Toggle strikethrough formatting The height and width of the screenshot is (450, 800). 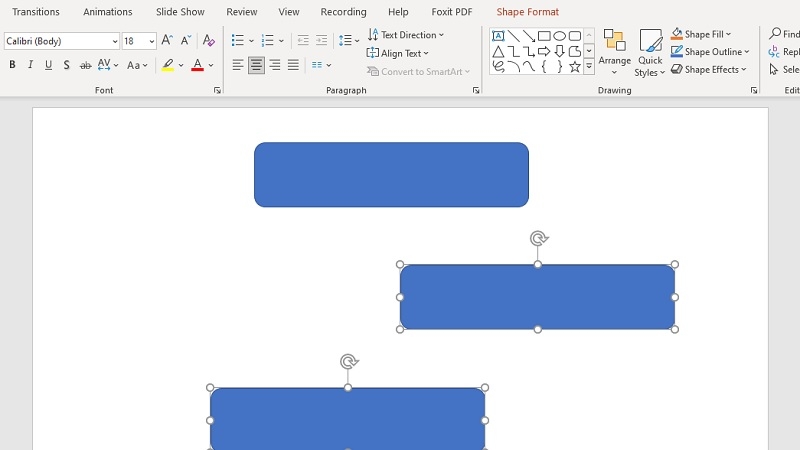[x=85, y=65]
